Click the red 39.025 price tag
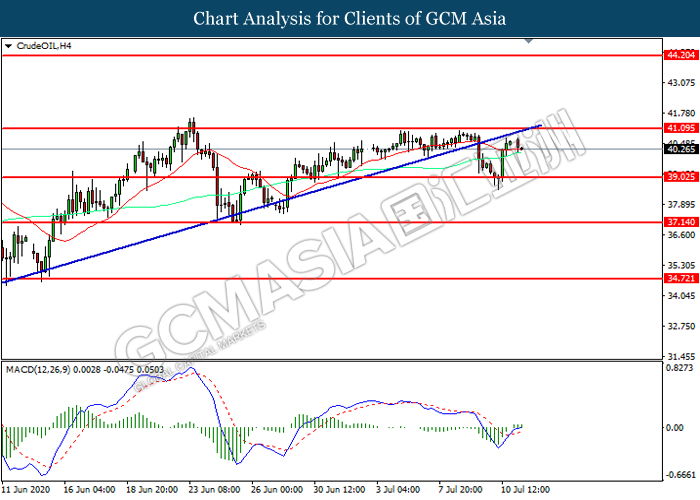This screenshot has width=700, height=500. point(681,177)
